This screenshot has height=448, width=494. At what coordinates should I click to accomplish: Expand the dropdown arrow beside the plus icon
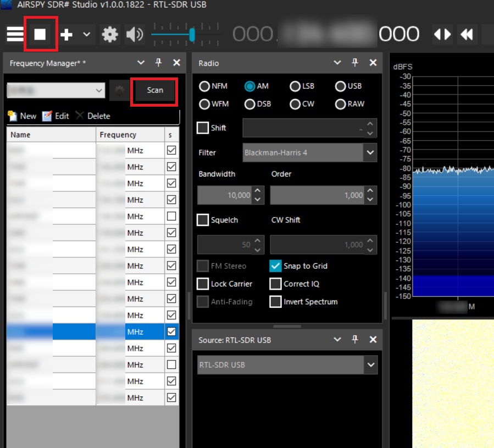click(x=87, y=34)
